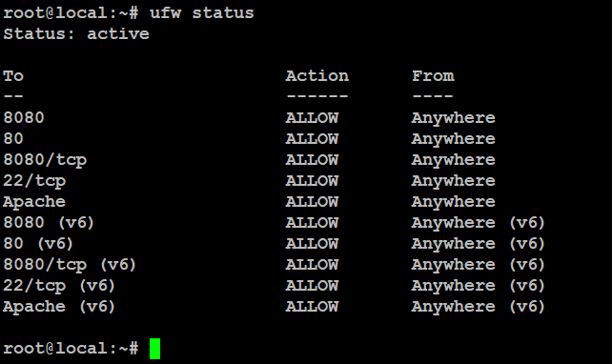612x364 pixels.
Task: Click the '8080 (v6)' rule entry
Action: coord(49,223)
